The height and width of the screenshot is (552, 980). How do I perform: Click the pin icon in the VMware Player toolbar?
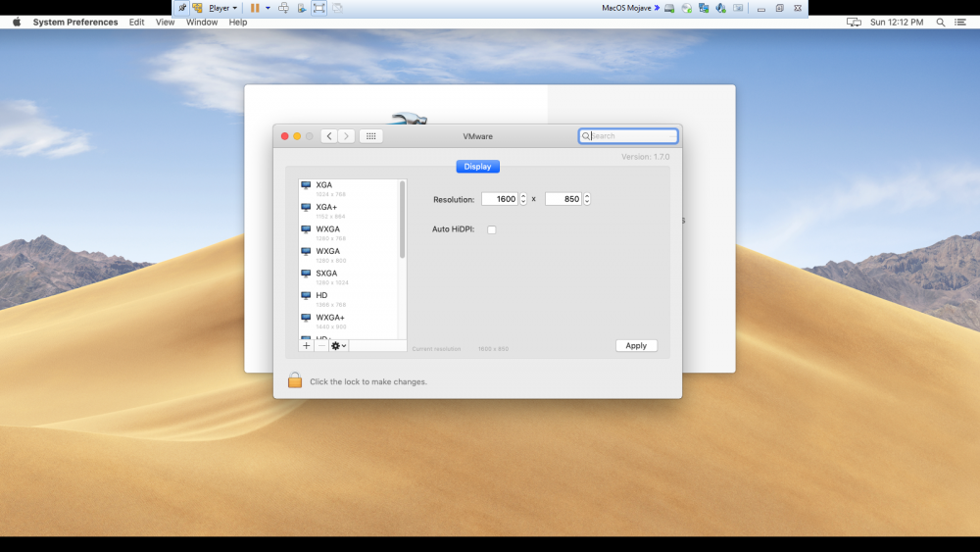[x=182, y=8]
